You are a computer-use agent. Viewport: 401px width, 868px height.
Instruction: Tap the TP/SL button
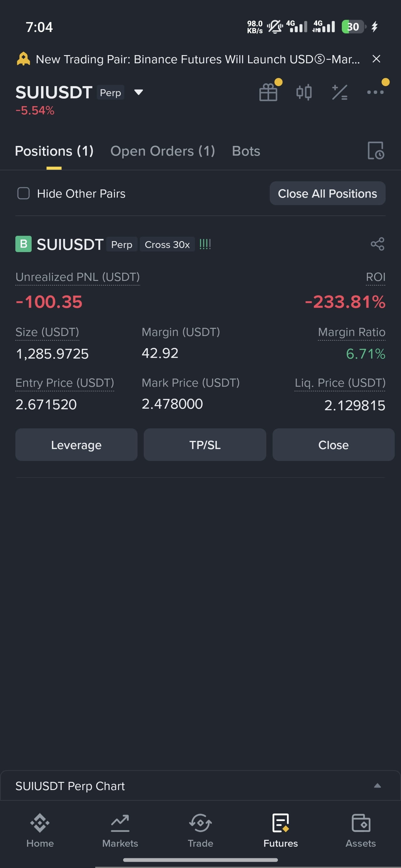pyautogui.click(x=205, y=445)
